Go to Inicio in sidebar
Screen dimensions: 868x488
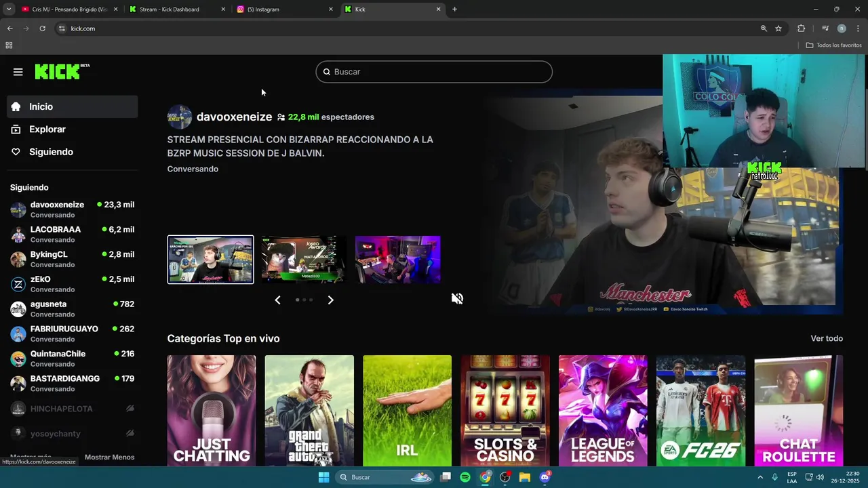pyautogui.click(x=73, y=106)
